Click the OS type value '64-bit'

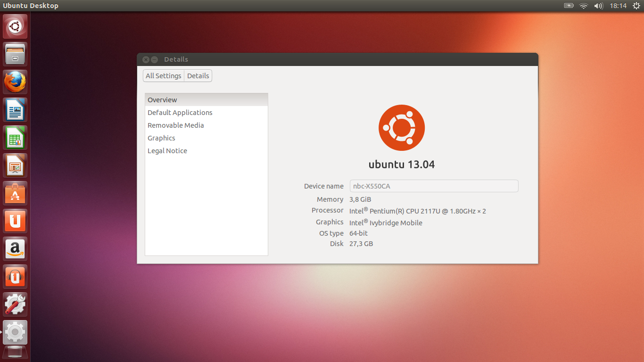(358, 233)
